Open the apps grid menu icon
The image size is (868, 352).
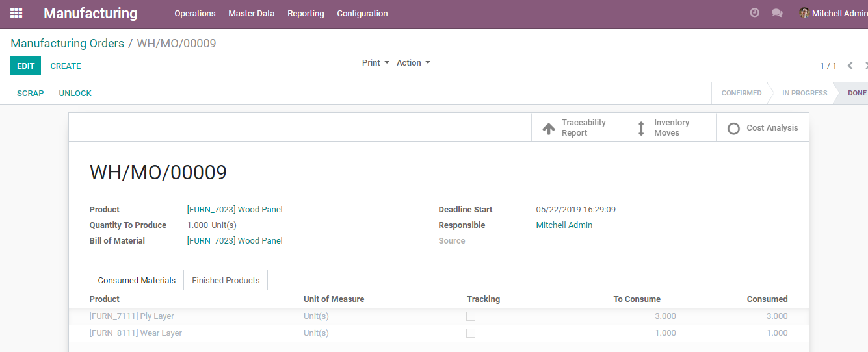coord(16,13)
